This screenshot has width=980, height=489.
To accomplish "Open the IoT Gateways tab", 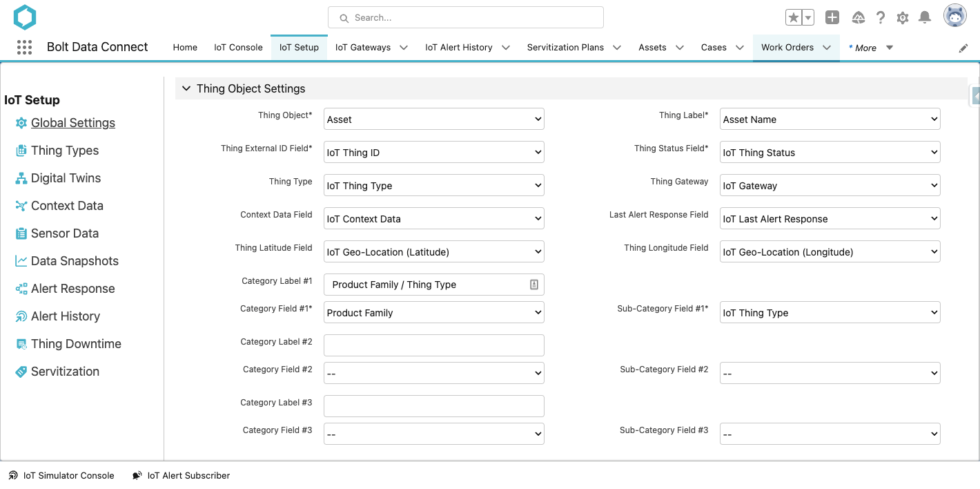I will (363, 48).
